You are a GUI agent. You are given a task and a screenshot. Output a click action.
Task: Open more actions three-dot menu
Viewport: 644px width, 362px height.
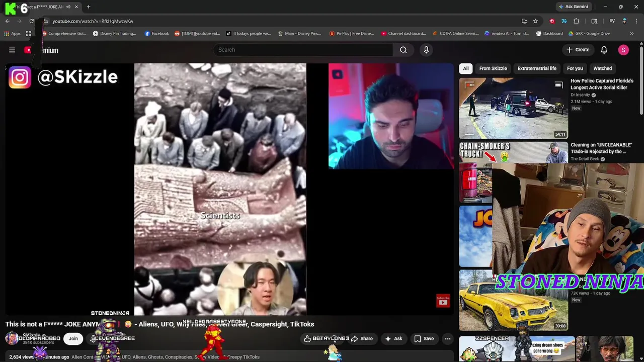click(x=448, y=339)
